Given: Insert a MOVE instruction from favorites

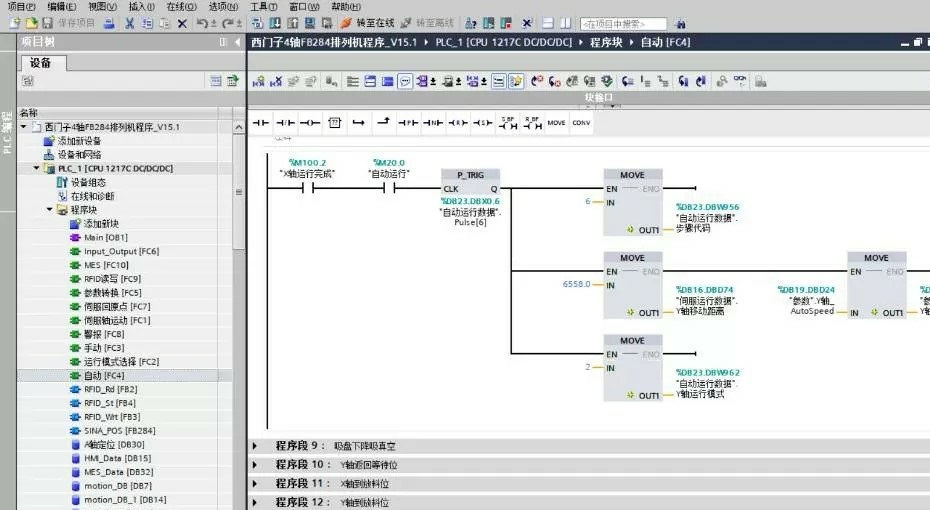Looking at the screenshot, I should [x=556, y=123].
